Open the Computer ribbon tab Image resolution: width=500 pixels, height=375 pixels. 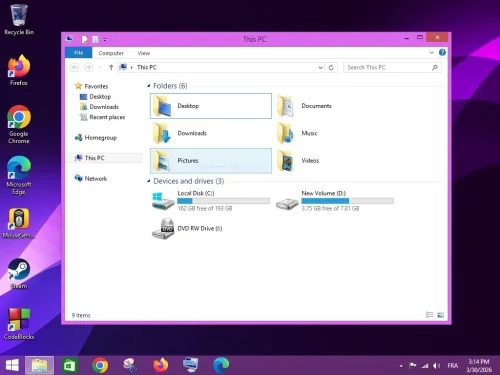(x=111, y=53)
